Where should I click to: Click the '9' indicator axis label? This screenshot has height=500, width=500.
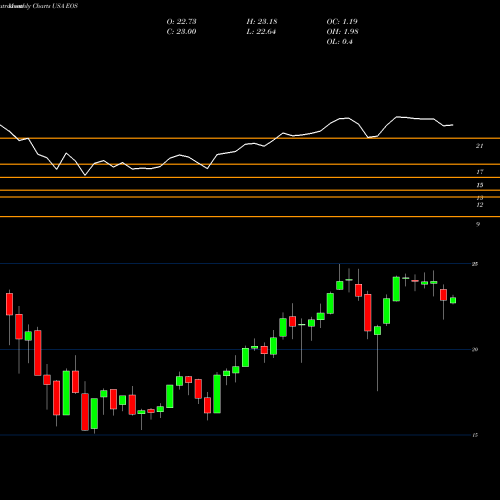478,224
